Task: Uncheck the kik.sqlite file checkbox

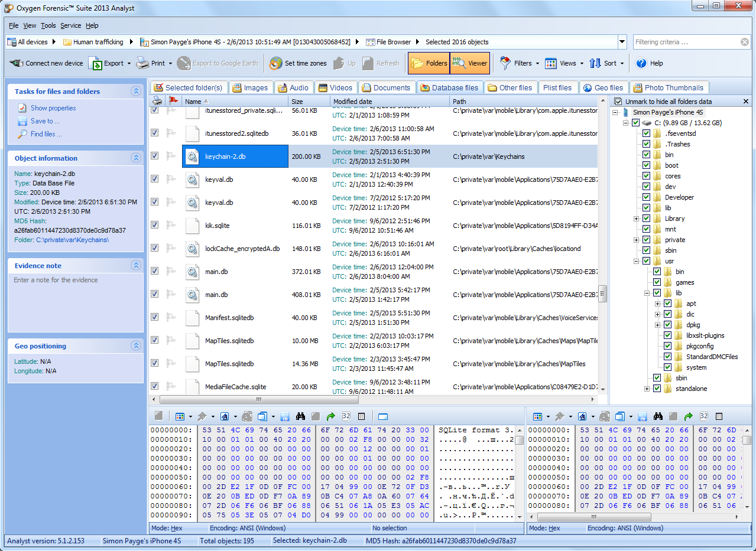Action: tap(155, 225)
